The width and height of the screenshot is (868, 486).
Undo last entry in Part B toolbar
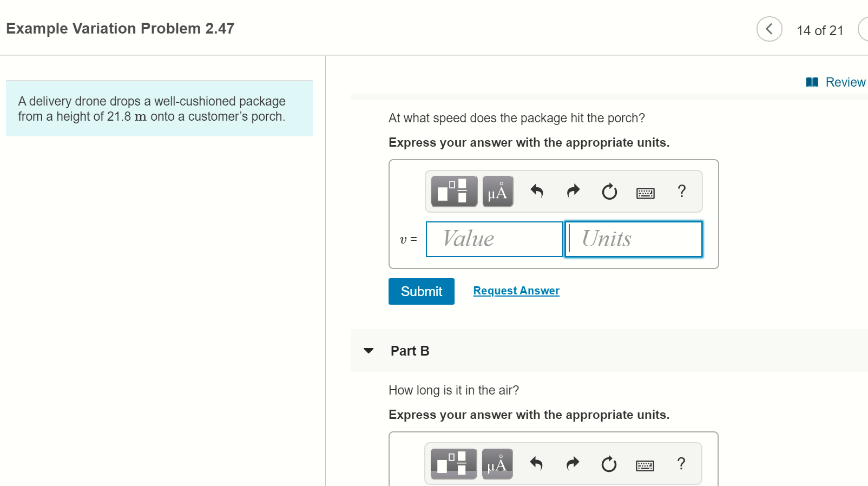click(536, 463)
